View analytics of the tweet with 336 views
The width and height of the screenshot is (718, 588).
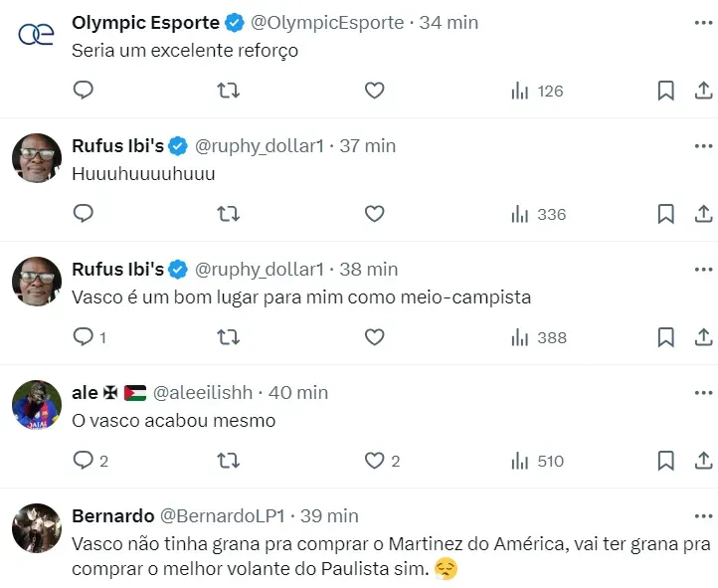(x=538, y=214)
